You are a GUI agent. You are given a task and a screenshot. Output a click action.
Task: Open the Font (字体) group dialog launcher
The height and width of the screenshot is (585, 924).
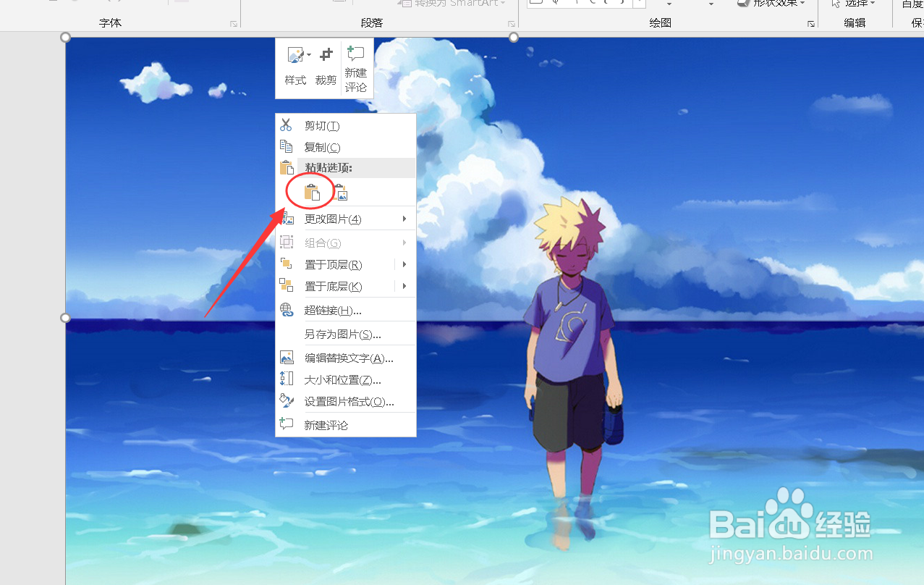click(234, 24)
